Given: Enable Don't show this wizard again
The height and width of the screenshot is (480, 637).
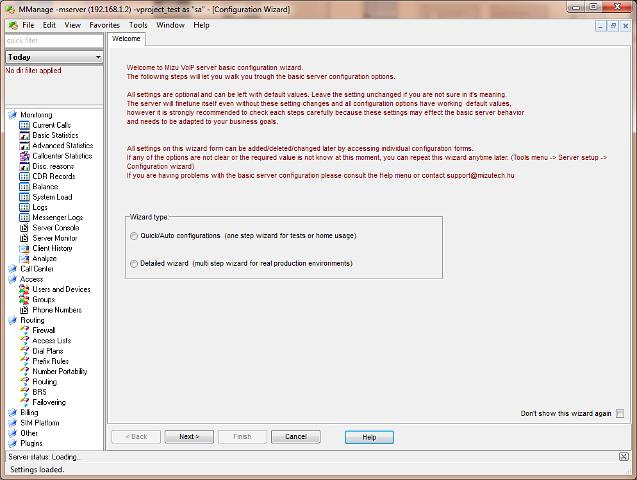Looking at the screenshot, I should click(x=620, y=413).
